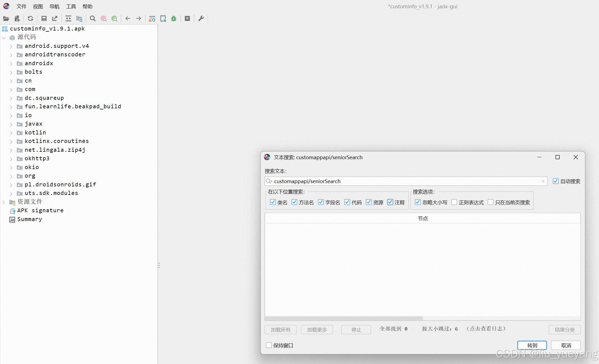Expand the android.support.v4 package
This screenshot has width=599, height=364.
[x=11, y=46]
